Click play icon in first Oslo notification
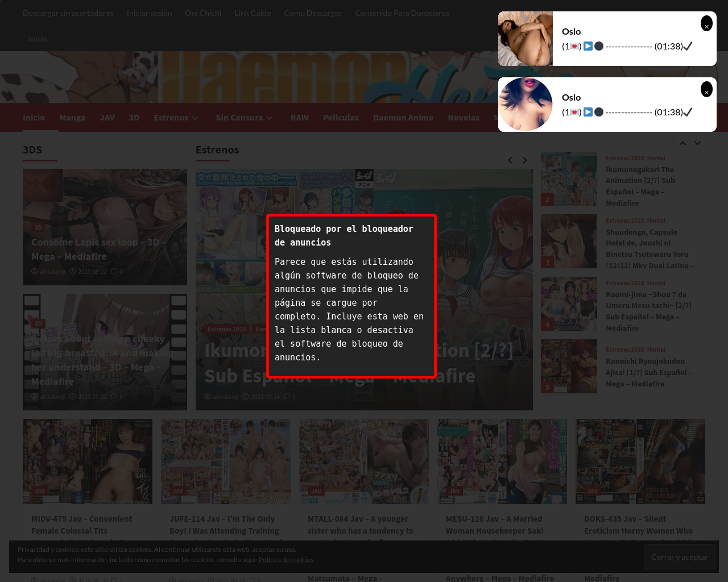The height and width of the screenshot is (582, 728). (588, 46)
